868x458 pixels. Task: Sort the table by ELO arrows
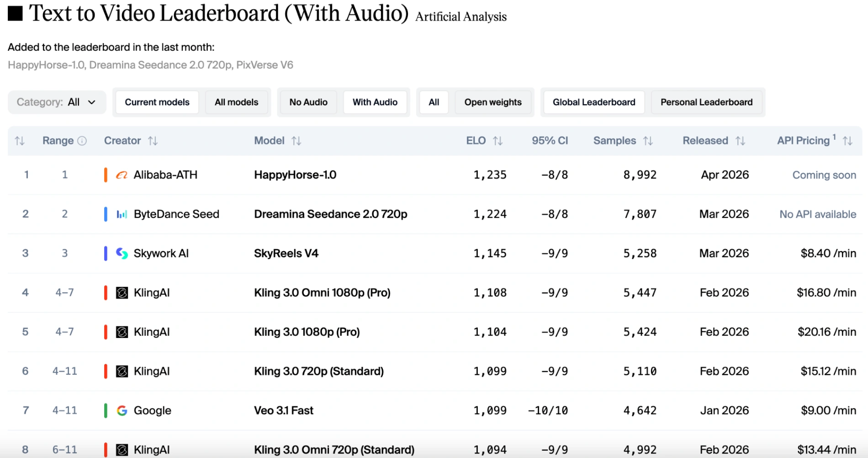(498, 141)
